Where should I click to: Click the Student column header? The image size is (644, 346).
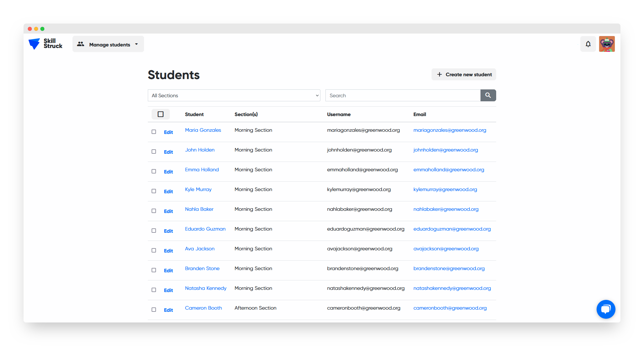point(194,114)
